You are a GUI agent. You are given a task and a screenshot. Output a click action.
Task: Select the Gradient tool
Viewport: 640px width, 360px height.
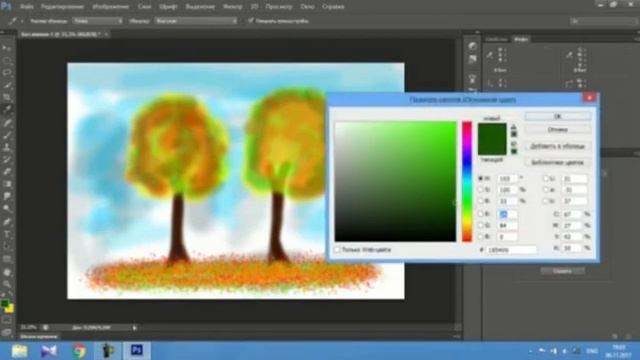[x=7, y=184]
